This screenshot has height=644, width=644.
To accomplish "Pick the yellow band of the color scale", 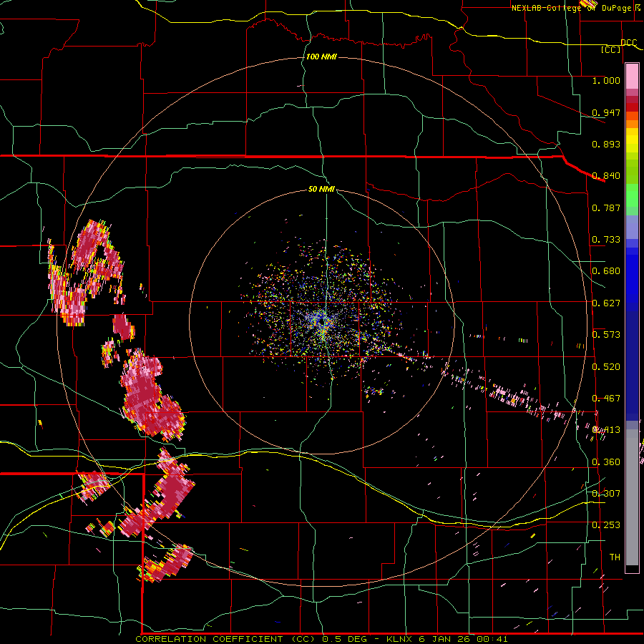I will [632, 141].
